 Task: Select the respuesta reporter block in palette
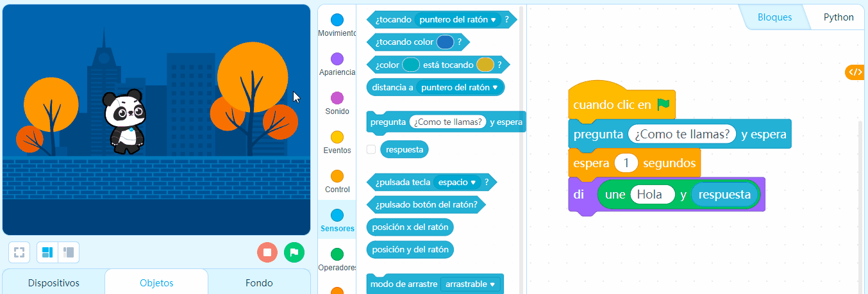[405, 149]
